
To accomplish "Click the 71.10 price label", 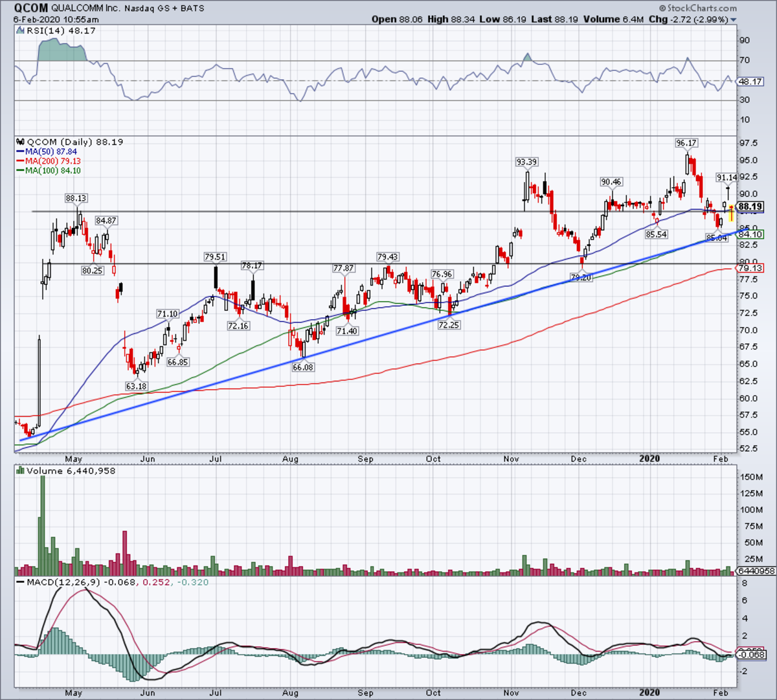I will point(167,314).
